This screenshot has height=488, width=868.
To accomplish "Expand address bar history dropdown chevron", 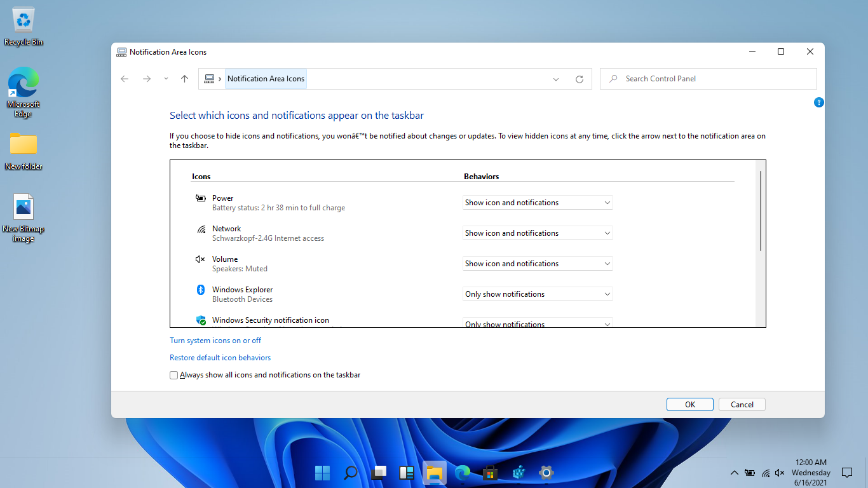I will [x=556, y=79].
